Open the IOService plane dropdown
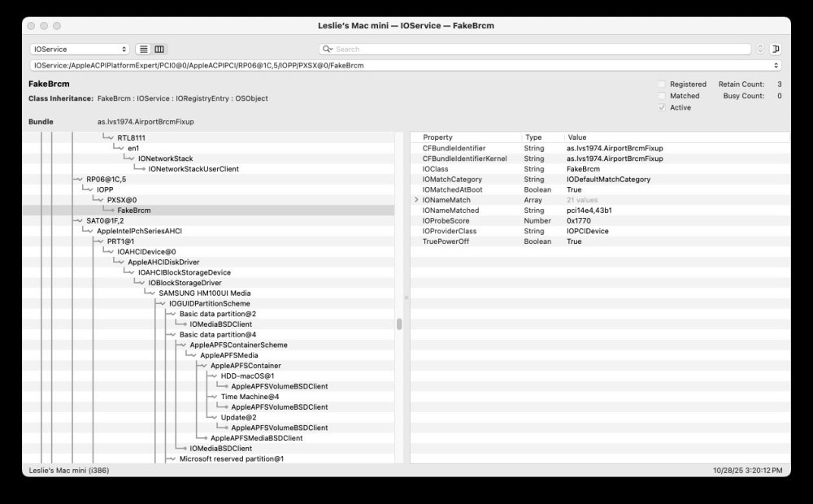Image resolution: width=813 pixels, height=504 pixels. click(x=80, y=50)
